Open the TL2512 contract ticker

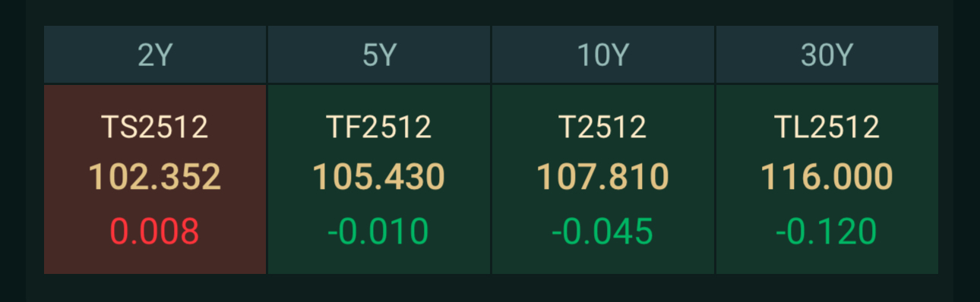coord(827,127)
